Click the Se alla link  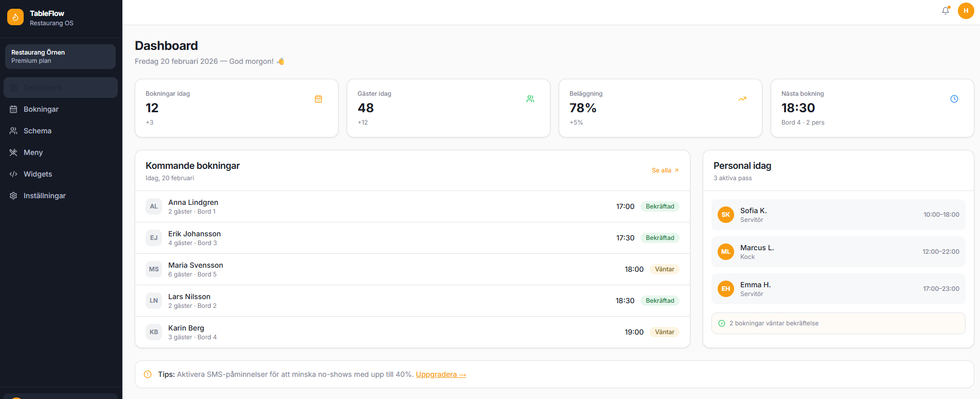[x=665, y=170]
